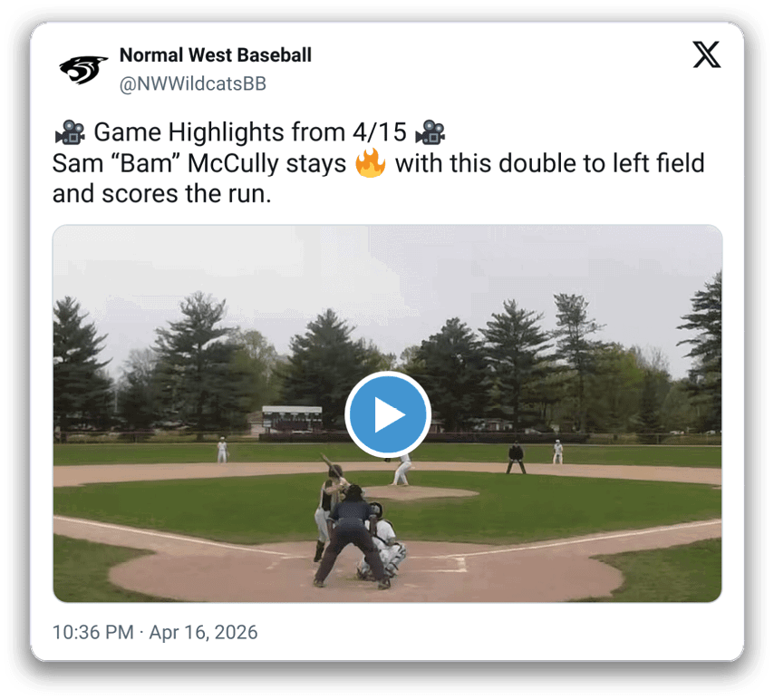Click the movie camera emoji after 4/15
The width and height of the screenshot is (774, 700).
430,132
